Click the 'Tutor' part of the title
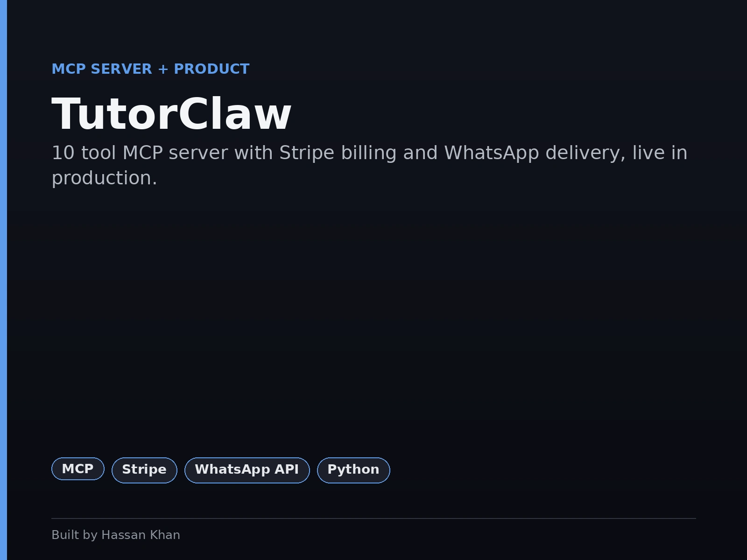The image size is (747, 560). pyautogui.click(x=114, y=114)
